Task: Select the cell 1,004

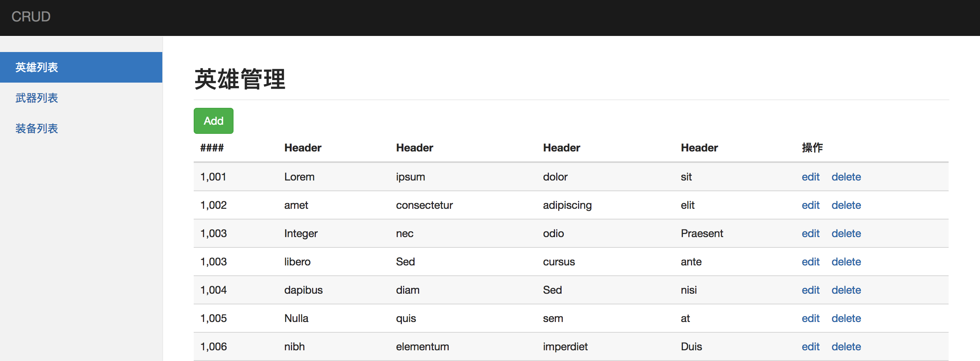Action: pyautogui.click(x=214, y=290)
